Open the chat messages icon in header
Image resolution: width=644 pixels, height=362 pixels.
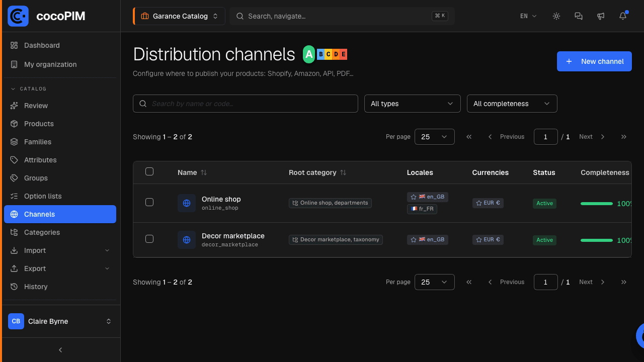point(579,16)
